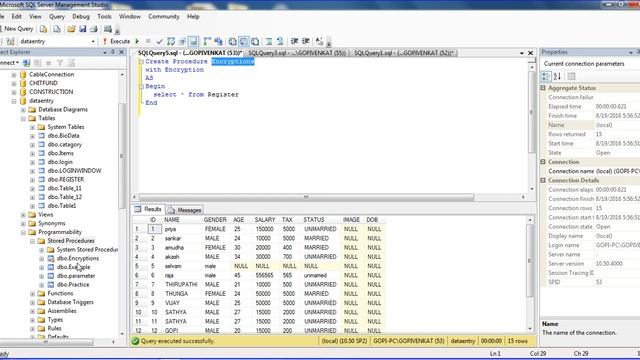The height and width of the screenshot is (360, 640).
Task: Switch output to Results to File
Action: pyautogui.click(x=255, y=41)
